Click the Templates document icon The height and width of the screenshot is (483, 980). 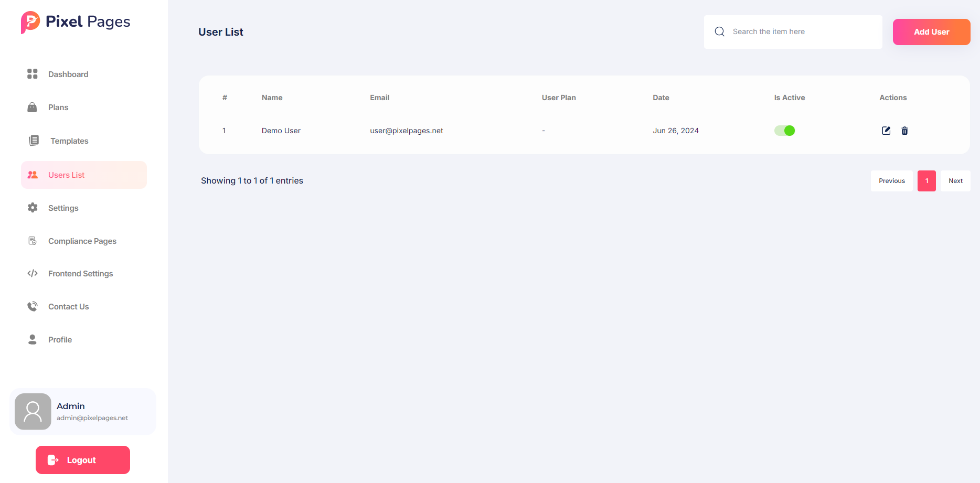pos(34,141)
